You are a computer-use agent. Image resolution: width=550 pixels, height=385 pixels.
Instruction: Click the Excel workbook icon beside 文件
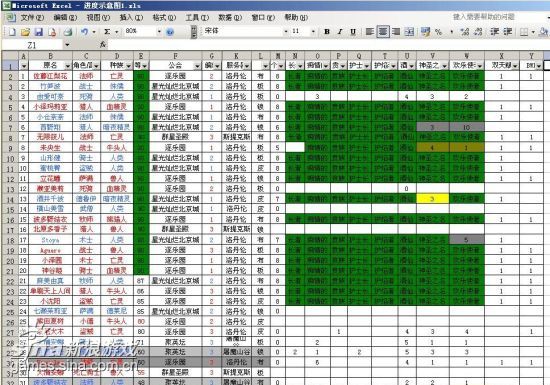click(11, 18)
